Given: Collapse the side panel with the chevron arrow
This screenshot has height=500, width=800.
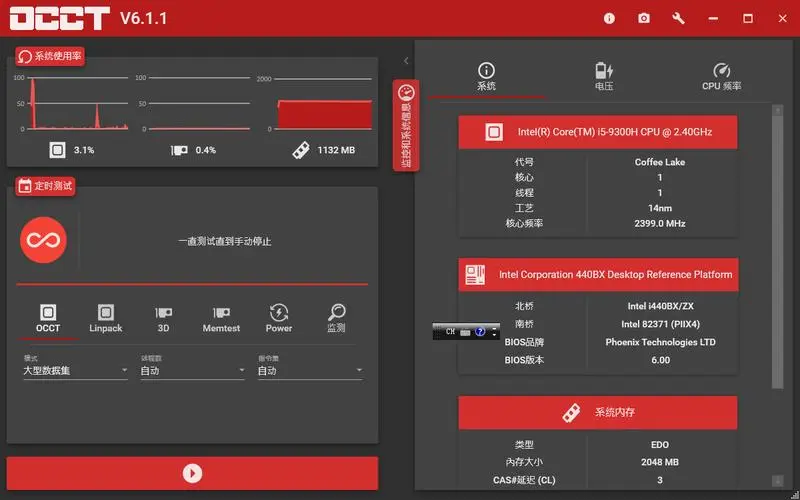Looking at the screenshot, I should pos(406,61).
